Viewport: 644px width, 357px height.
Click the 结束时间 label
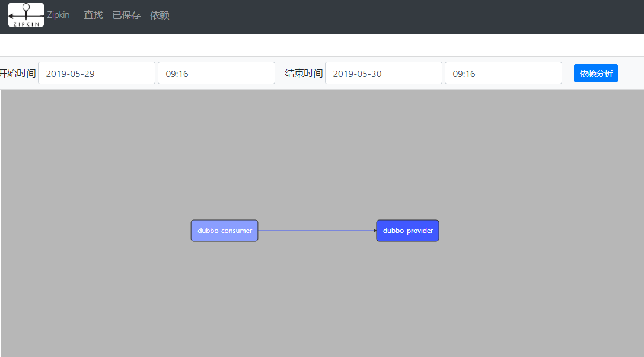(304, 74)
